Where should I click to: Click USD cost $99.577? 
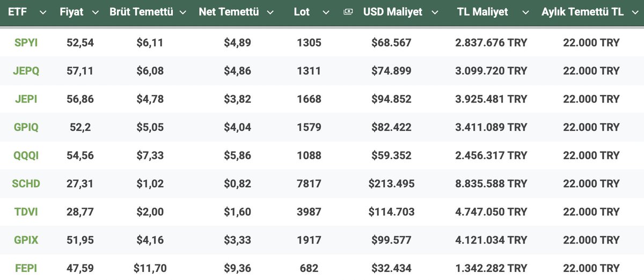point(392,240)
